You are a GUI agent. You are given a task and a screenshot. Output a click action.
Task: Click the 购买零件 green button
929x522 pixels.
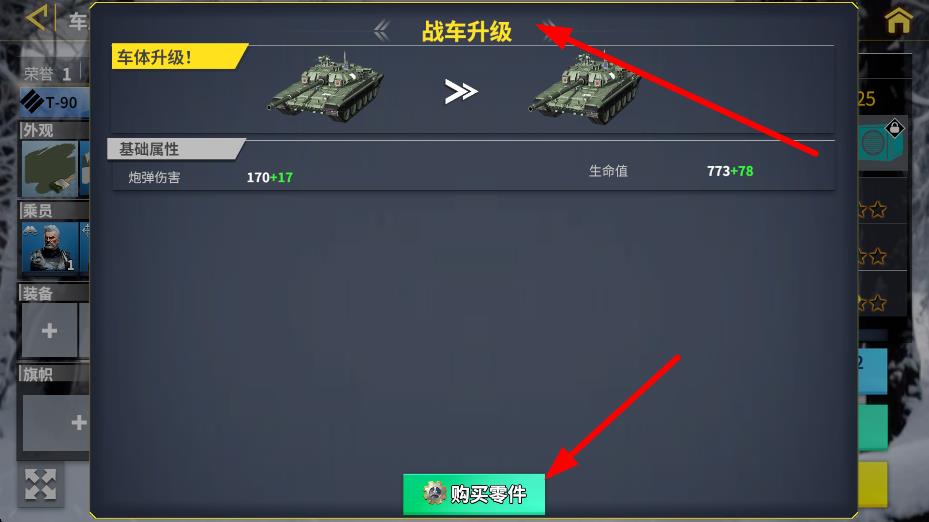(x=474, y=494)
